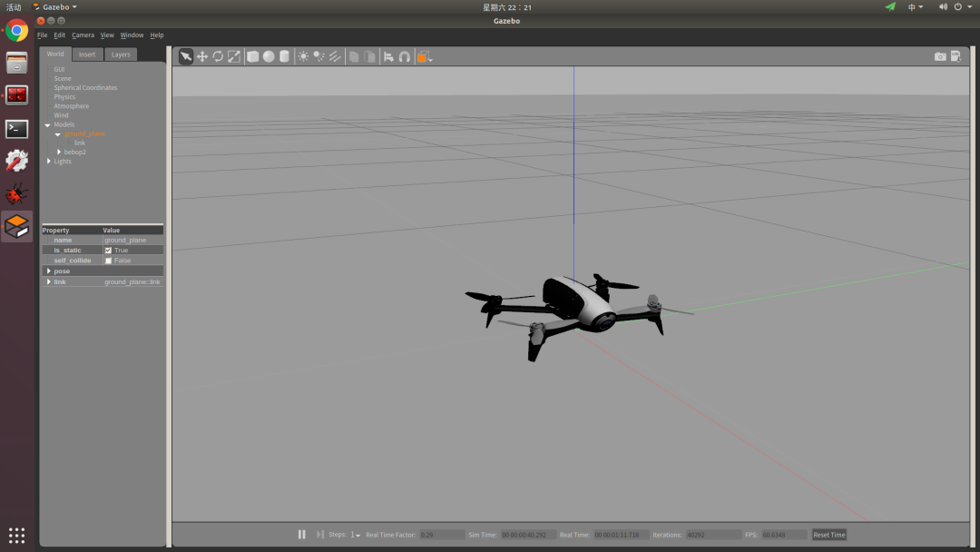
Task: Insert a box shape
Action: pos(253,56)
